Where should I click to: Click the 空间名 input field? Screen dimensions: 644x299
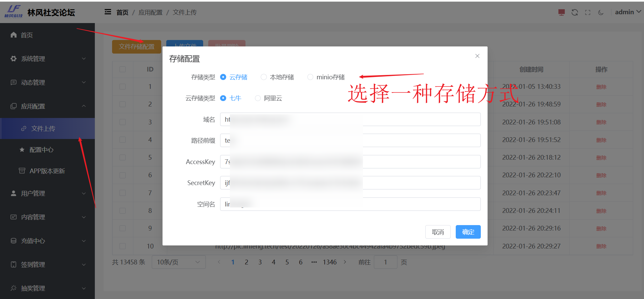[350, 204]
